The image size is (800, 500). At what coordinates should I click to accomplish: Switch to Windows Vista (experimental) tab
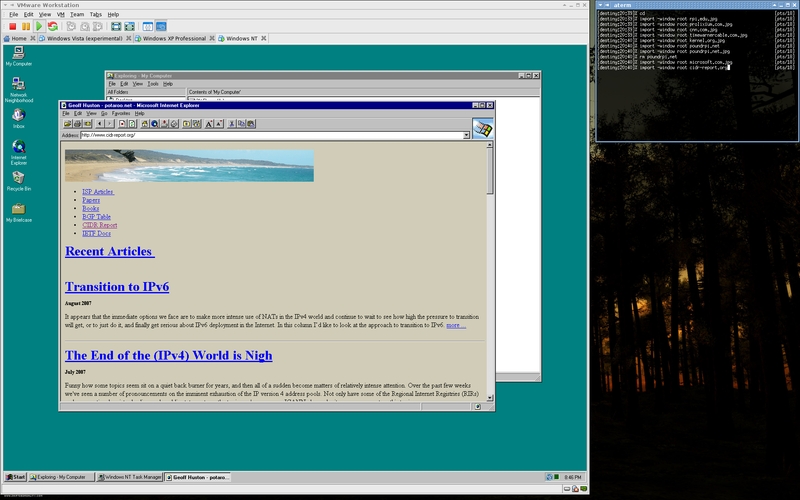click(85, 38)
